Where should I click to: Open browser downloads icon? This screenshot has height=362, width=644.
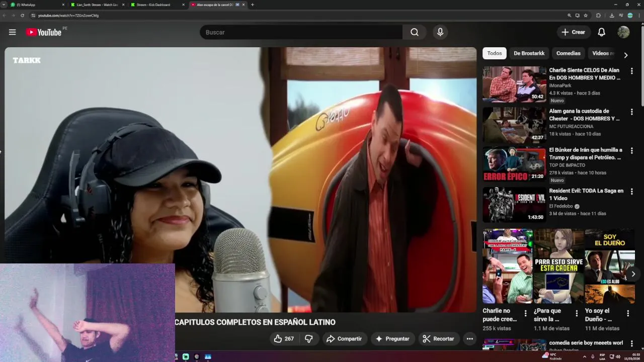[x=612, y=16]
